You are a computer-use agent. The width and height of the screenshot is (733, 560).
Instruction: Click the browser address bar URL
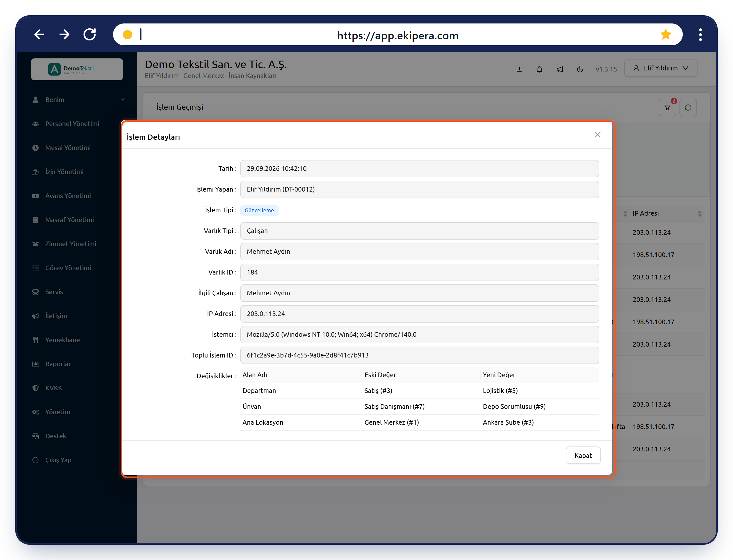click(x=398, y=35)
